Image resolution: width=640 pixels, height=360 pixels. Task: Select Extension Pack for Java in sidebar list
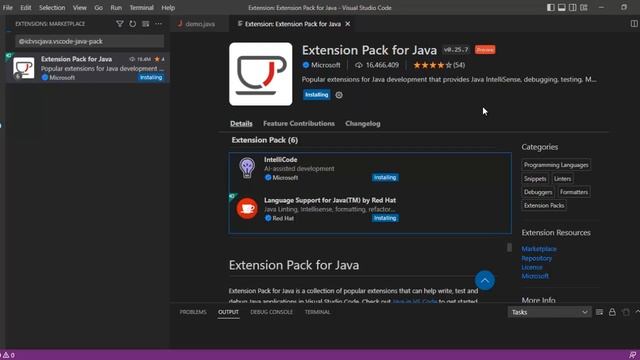88,68
